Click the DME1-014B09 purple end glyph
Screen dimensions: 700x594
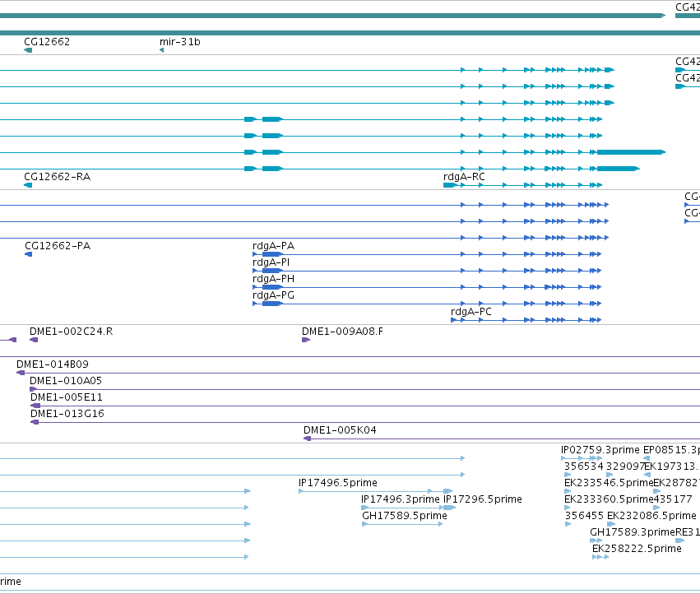pyautogui.click(x=21, y=373)
